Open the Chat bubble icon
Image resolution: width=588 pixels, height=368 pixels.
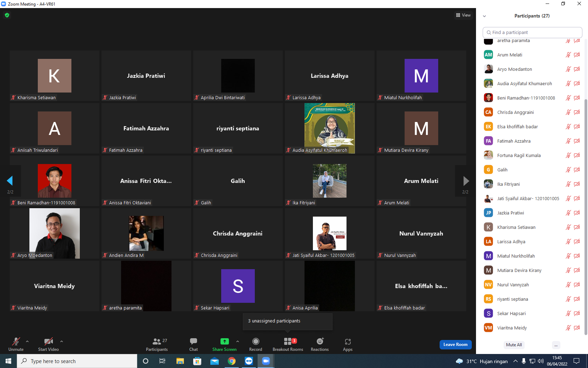(x=194, y=341)
